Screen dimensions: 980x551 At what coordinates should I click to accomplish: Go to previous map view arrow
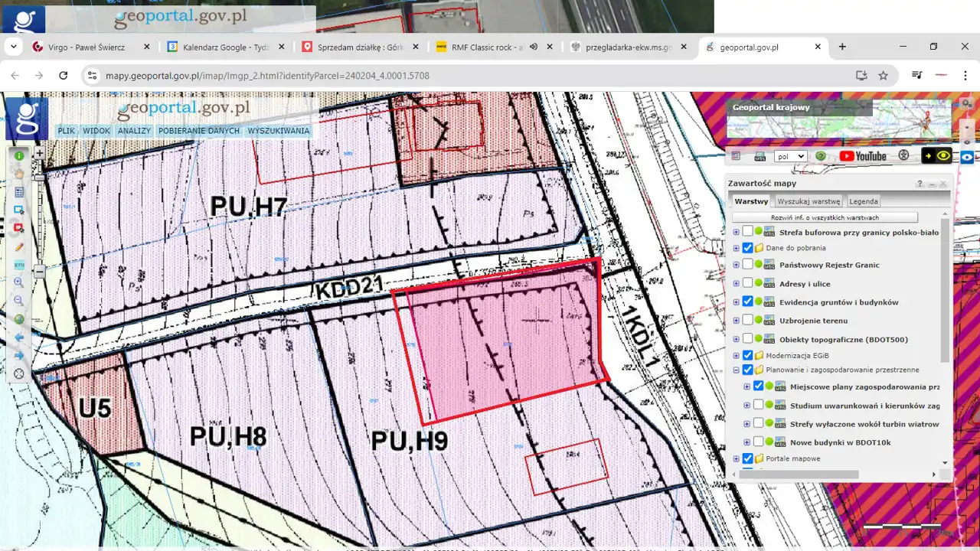pos(19,337)
